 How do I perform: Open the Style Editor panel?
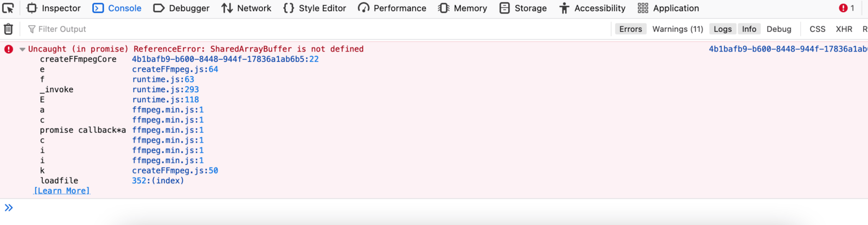pos(315,8)
